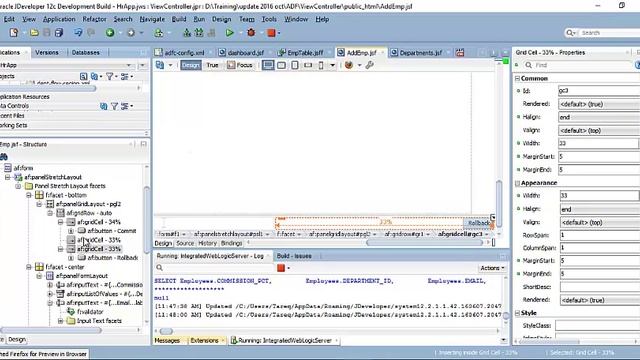Image resolution: width=640 pixels, height=360 pixels.
Task: Click the green Run play icon
Action: (229, 33)
